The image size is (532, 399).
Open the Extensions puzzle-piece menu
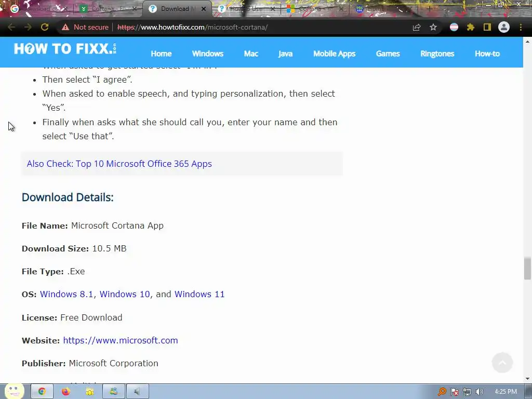(x=471, y=27)
